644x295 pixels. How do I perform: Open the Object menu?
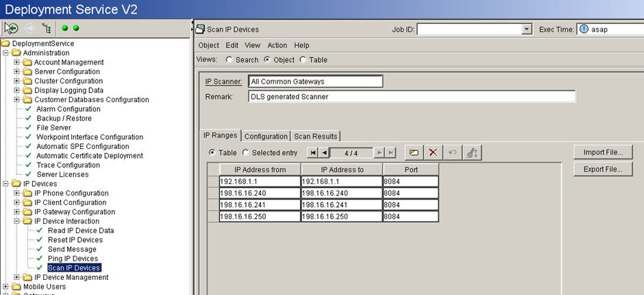click(209, 45)
